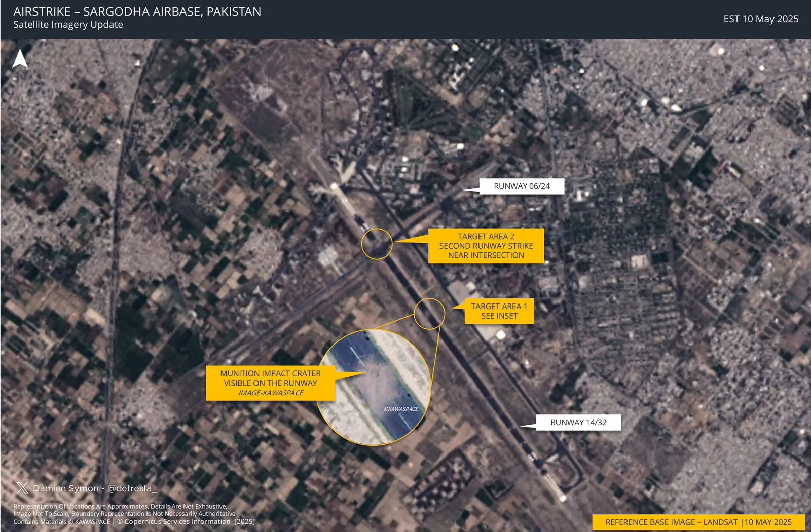Click the Airstrike Sargodha Airbase title

coord(137,12)
